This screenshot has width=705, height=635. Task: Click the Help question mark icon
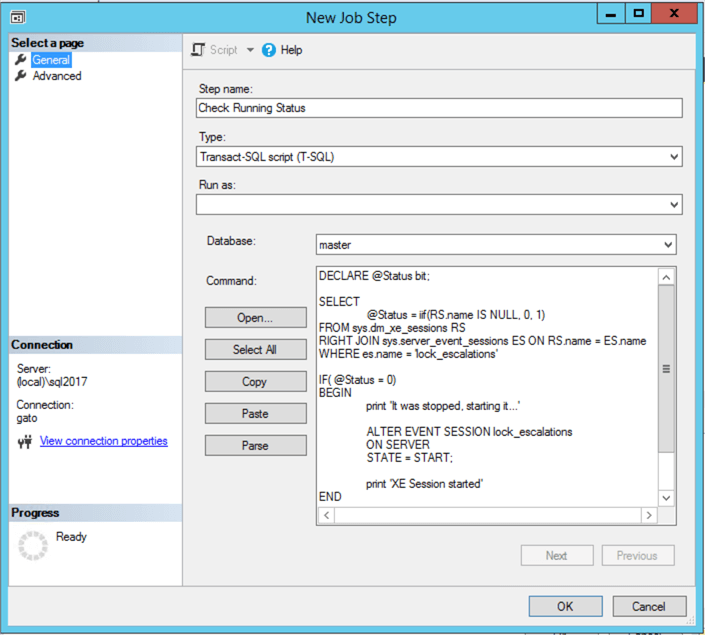pos(269,50)
